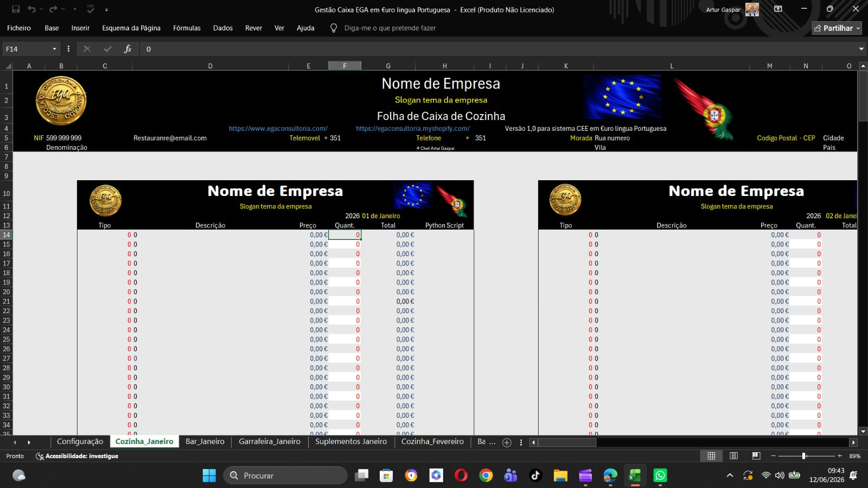Click the Diga-me search lightbulb box

tap(384, 28)
